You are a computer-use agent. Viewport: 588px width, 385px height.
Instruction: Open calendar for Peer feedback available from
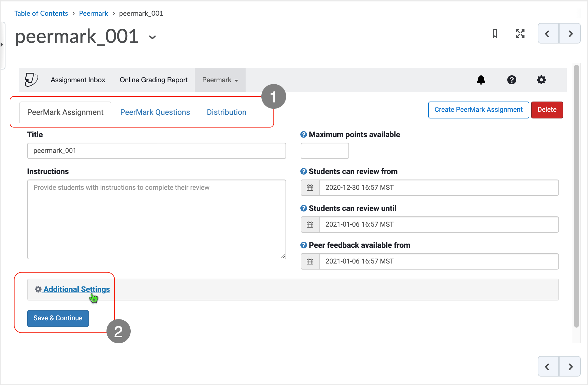click(x=310, y=261)
